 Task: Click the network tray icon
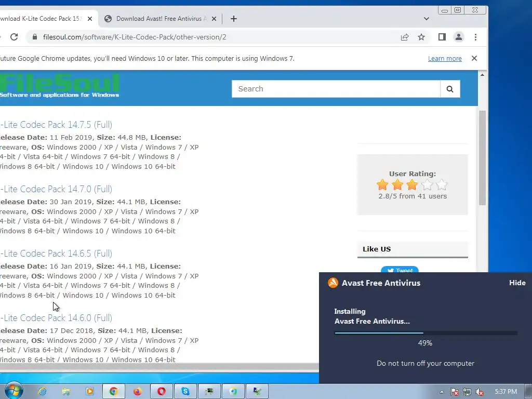coord(467,392)
